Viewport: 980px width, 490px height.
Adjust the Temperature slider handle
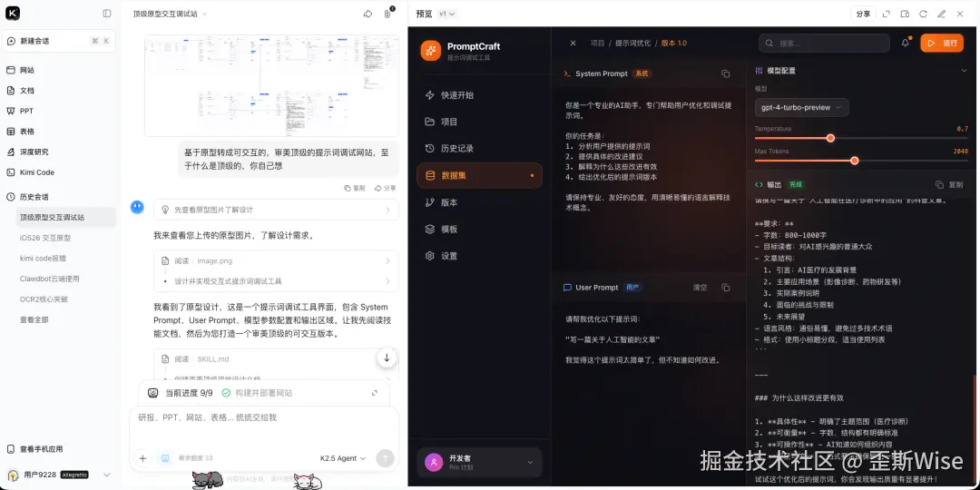click(830, 138)
